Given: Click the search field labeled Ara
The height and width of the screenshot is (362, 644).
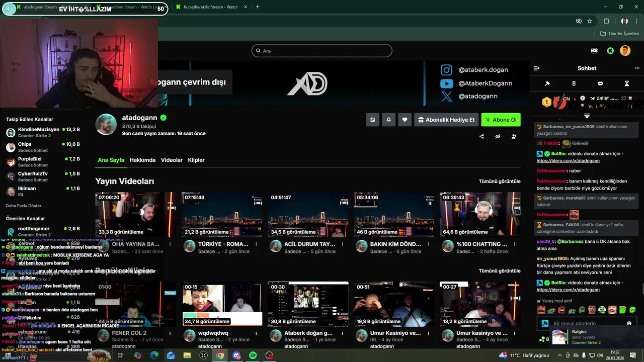Looking at the screenshot, I should click(322, 51).
